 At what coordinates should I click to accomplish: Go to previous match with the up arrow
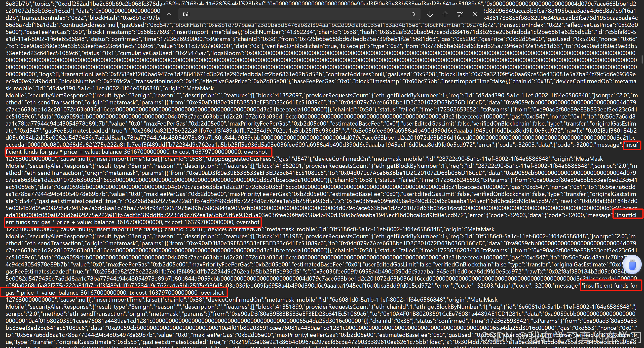click(445, 14)
